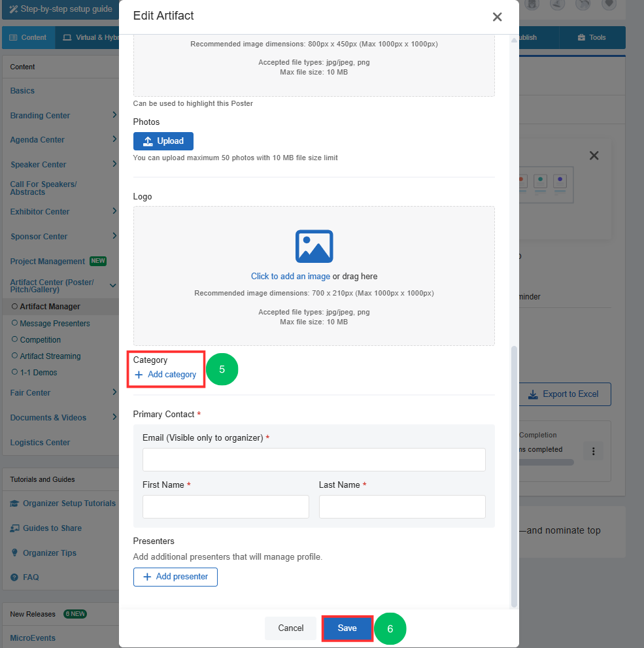Open Message Presenters page
Image resolution: width=644 pixels, height=648 pixels.
[55, 324]
